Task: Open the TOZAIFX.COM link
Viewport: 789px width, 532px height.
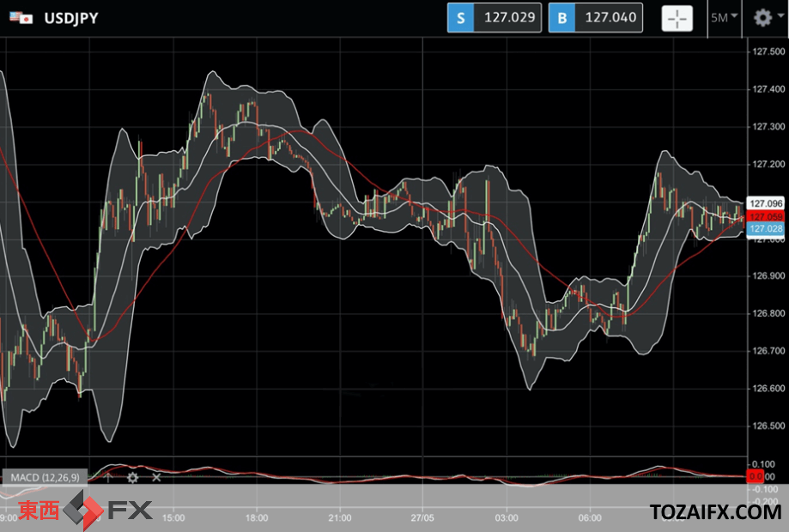Action: coord(715,512)
